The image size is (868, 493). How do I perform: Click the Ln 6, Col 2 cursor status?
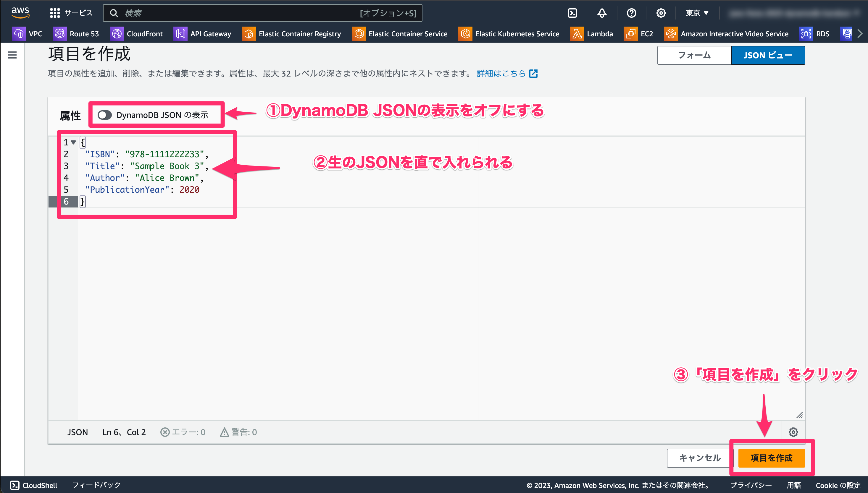124,432
